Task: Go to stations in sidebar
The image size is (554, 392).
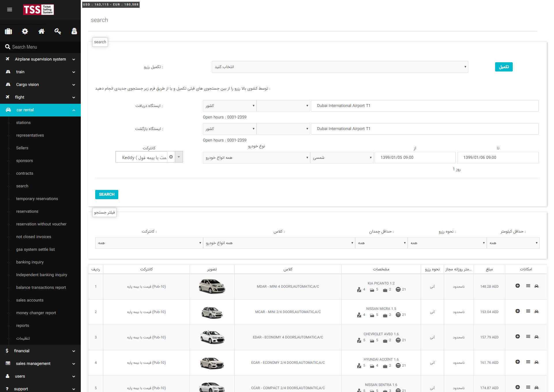Action: [23, 122]
